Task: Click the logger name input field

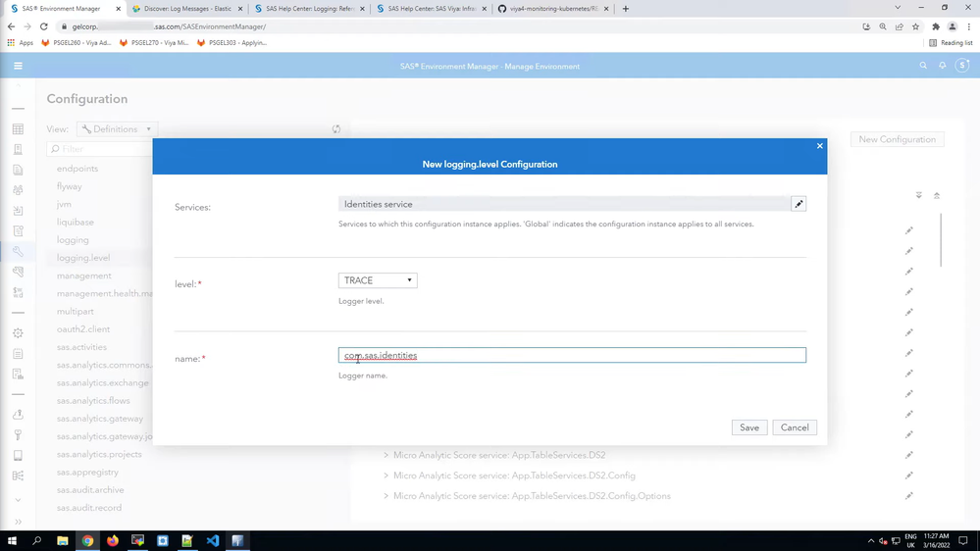Action: coord(572,356)
